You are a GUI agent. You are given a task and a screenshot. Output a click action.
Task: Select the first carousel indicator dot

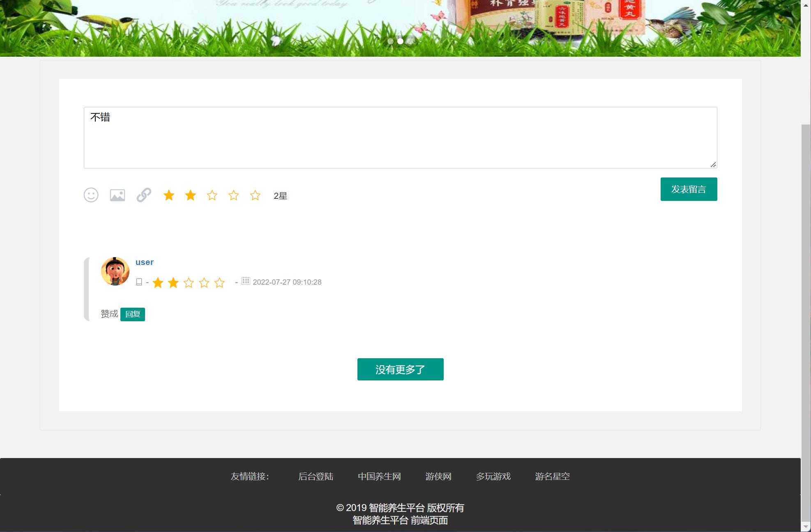click(x=390, y=41)
